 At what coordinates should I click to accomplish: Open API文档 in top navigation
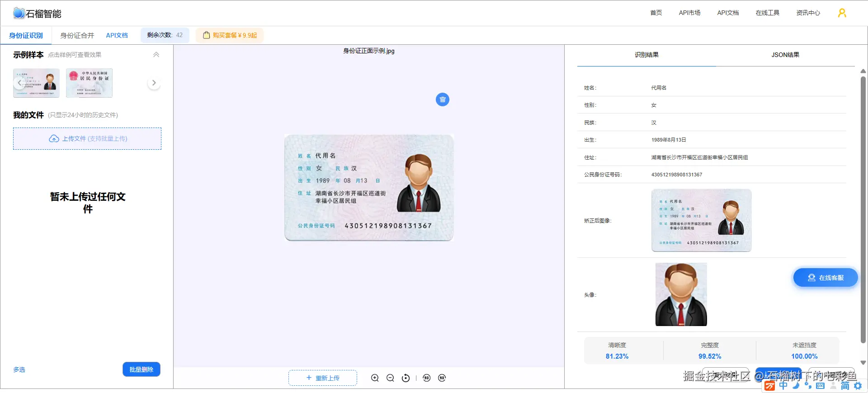tap(728, 13)
